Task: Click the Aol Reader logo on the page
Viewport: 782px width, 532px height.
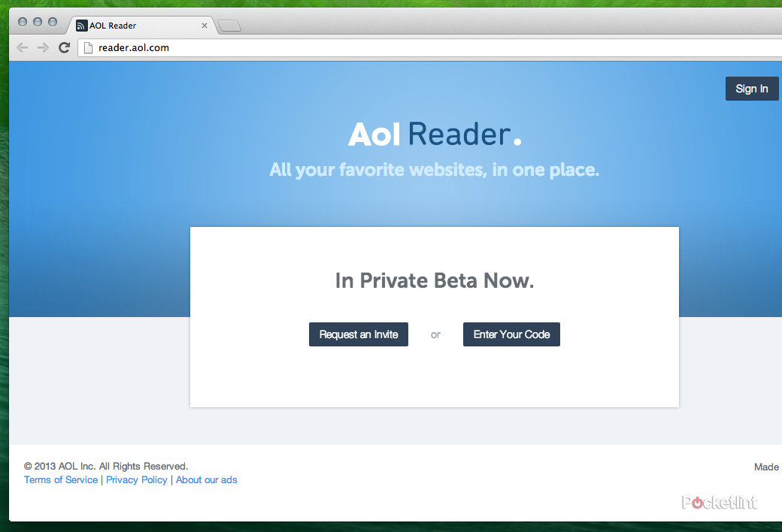Action: tap(435, 134)
